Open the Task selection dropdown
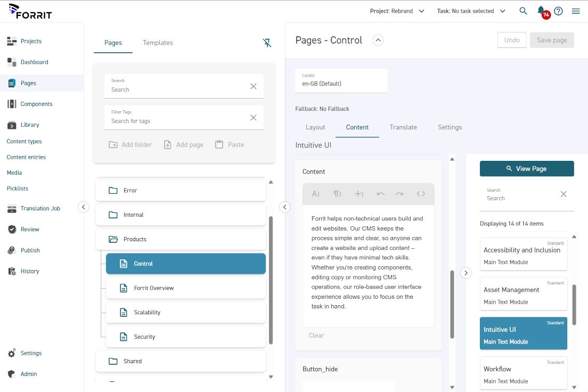Viewport: 588px width, 392px height. click(471, 10)
